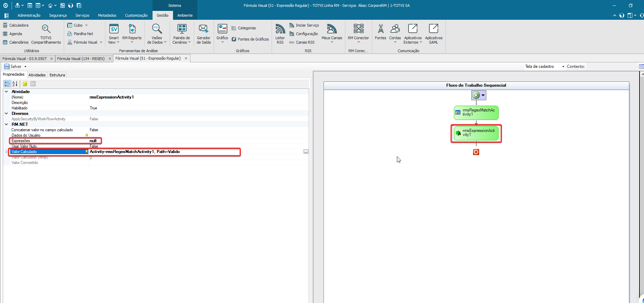Viewport: 644px width, 303px height.
Task: Open the Calculadora utility
Action: click(16, 25)
